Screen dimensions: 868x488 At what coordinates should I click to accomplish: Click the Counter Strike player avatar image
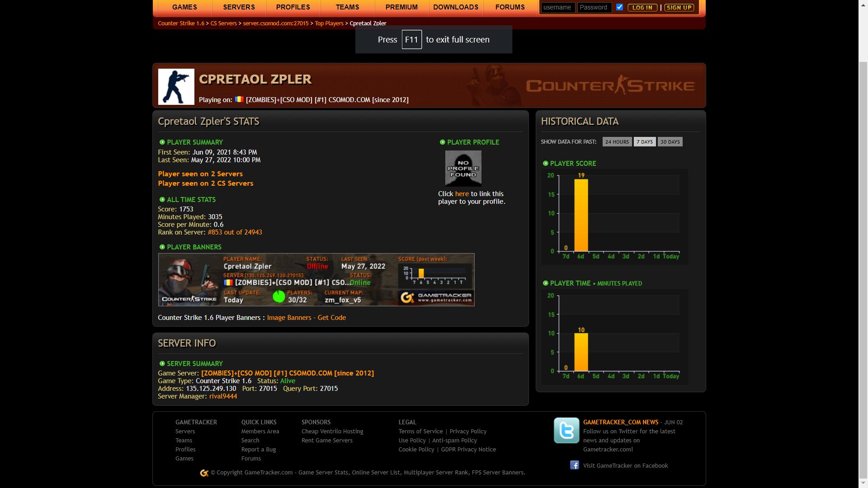176,87
